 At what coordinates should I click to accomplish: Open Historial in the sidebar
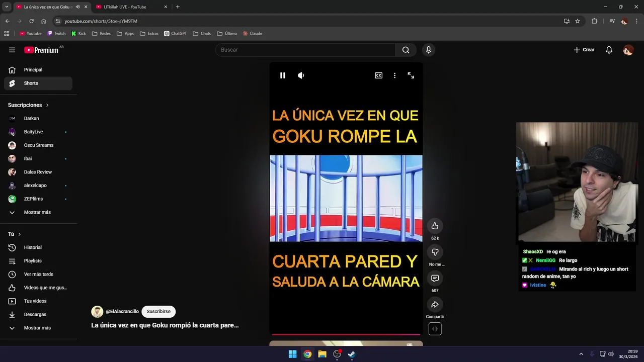(38, 247)
